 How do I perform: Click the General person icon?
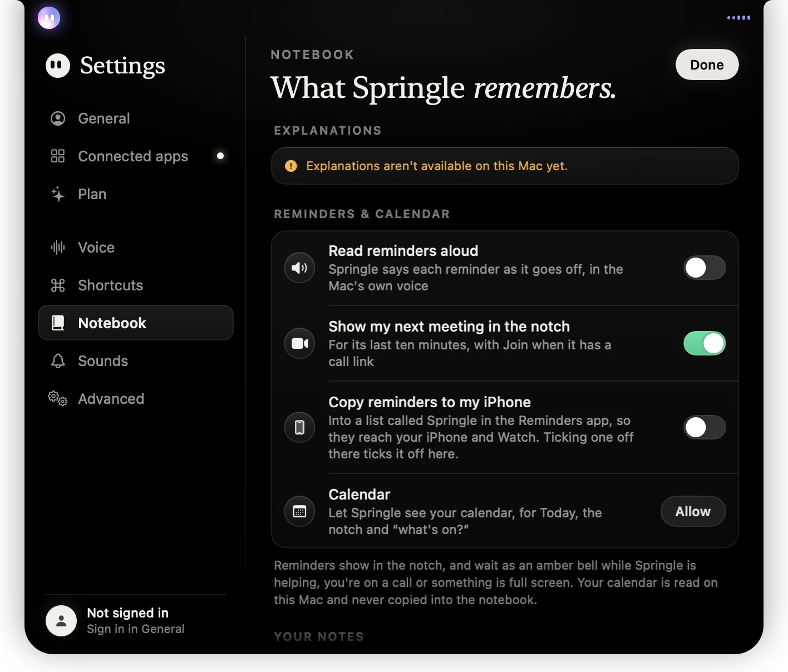coord(58,118)
